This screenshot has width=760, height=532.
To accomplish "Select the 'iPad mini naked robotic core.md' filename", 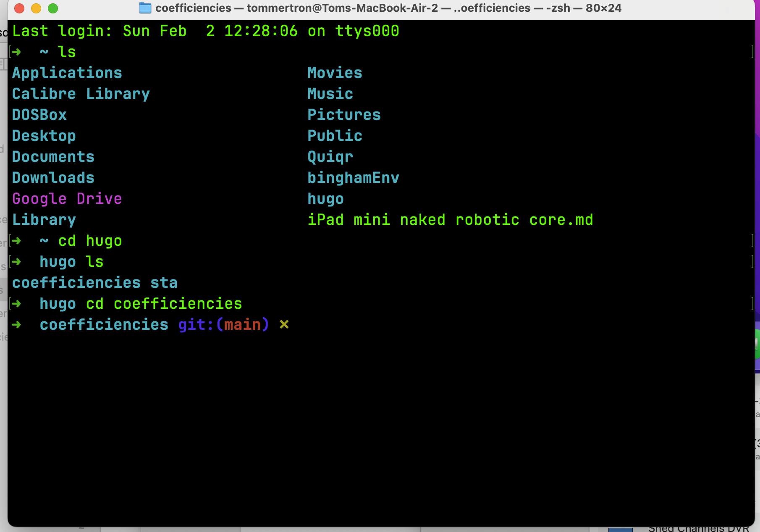I will [450, 219].
